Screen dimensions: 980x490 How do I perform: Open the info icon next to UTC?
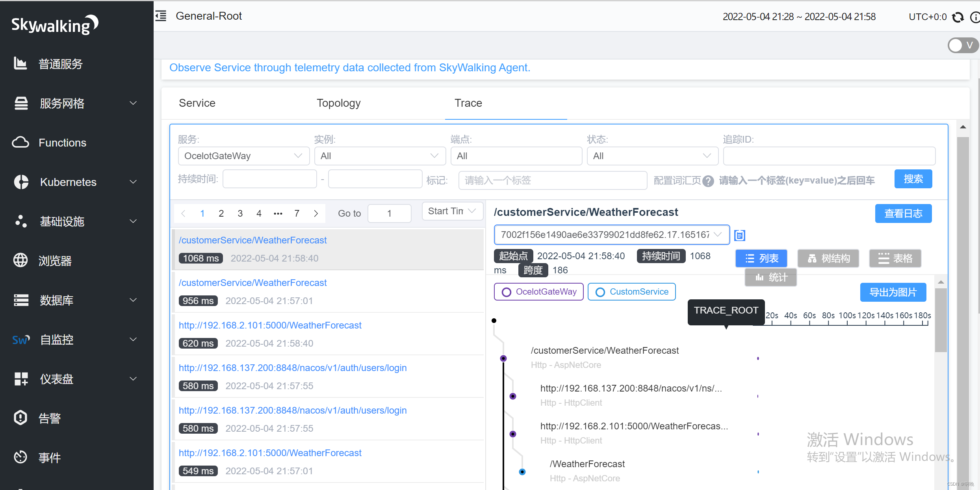tap(976, 17)
